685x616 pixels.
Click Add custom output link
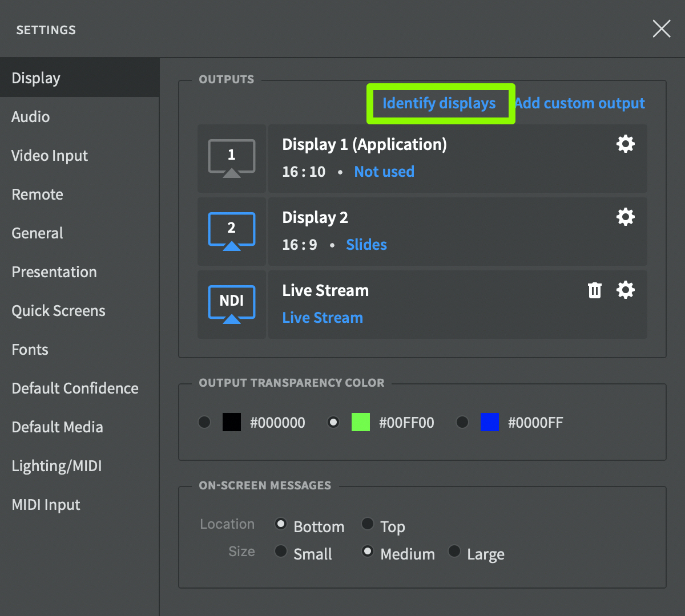(580, 103)
